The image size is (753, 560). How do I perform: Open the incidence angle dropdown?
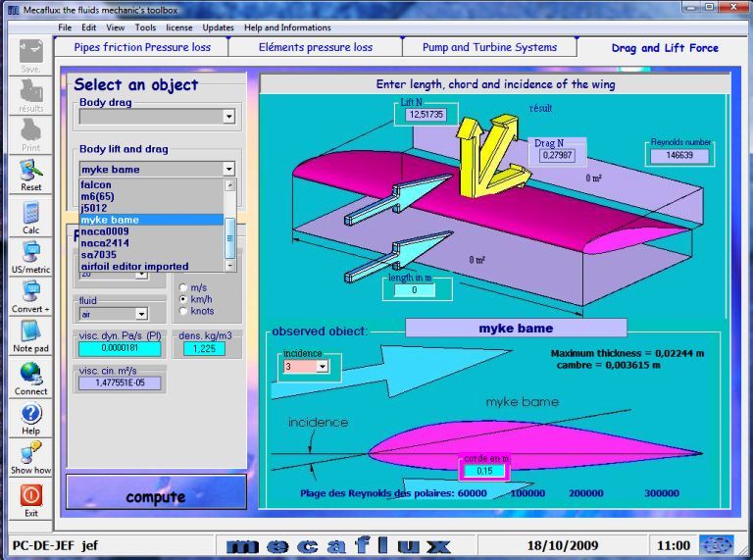(x=322, y=367)
